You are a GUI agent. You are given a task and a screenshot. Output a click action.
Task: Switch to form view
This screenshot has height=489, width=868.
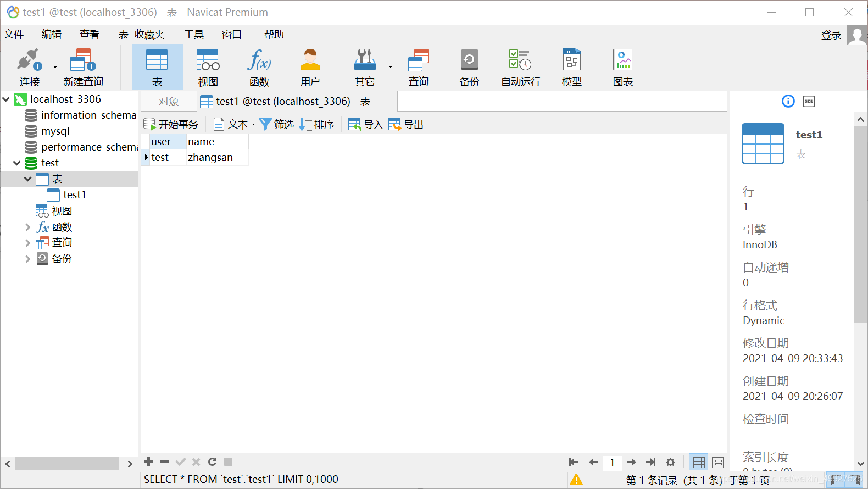(718, 463)
